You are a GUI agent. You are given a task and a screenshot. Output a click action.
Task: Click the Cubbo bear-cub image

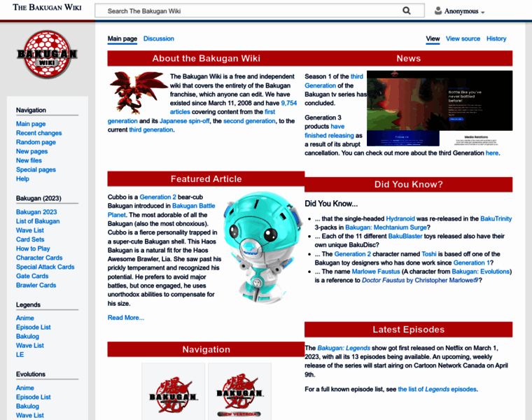[x=263, y=248]
